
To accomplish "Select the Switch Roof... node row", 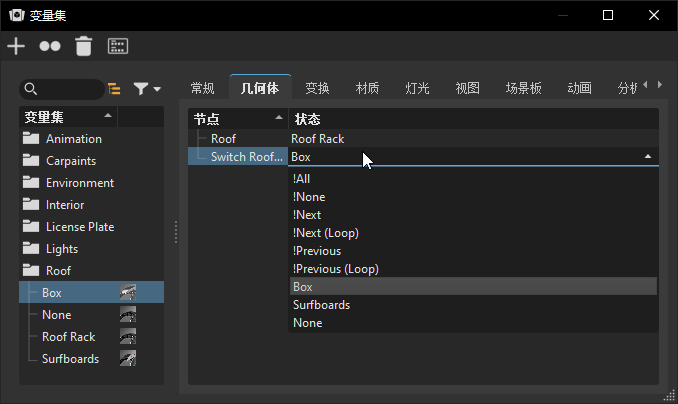I will pos(238,157).
